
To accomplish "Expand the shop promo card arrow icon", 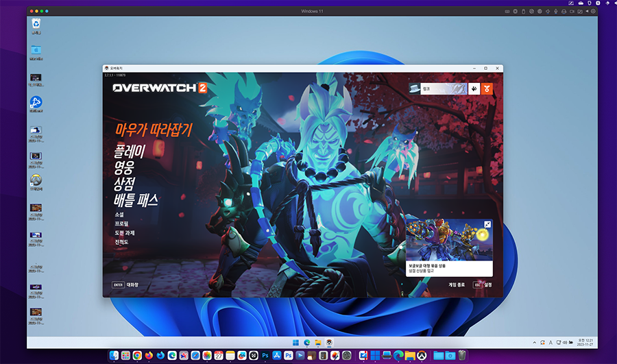I will 487,224.
